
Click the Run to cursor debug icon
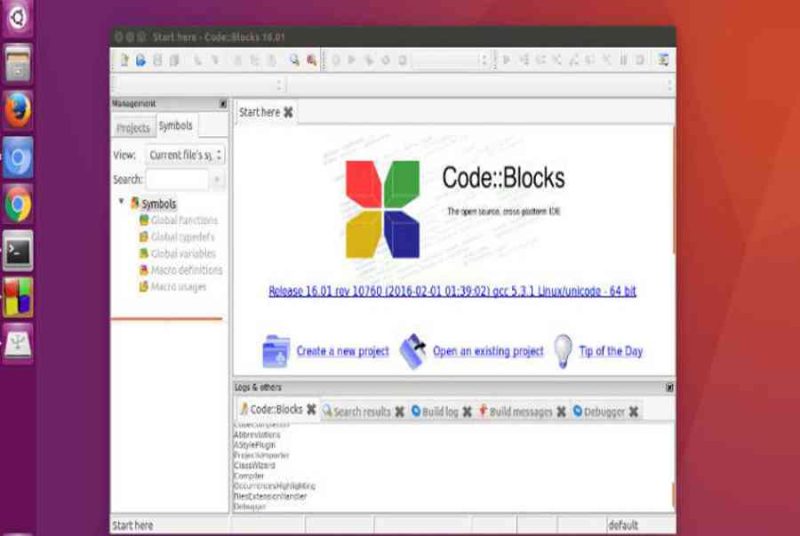pos(524,60)
